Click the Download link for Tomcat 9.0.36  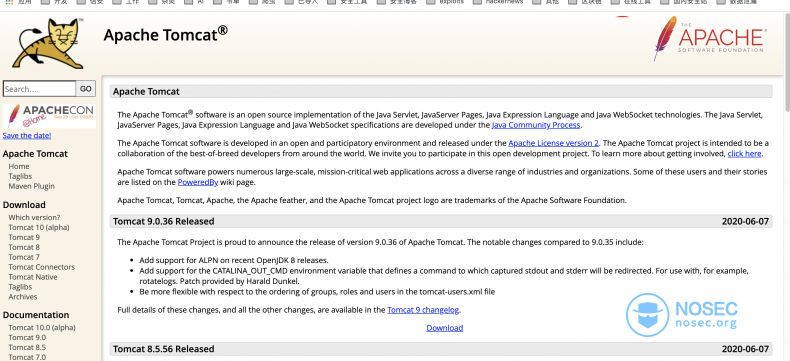pyautogui.click(x=444, y=328)
